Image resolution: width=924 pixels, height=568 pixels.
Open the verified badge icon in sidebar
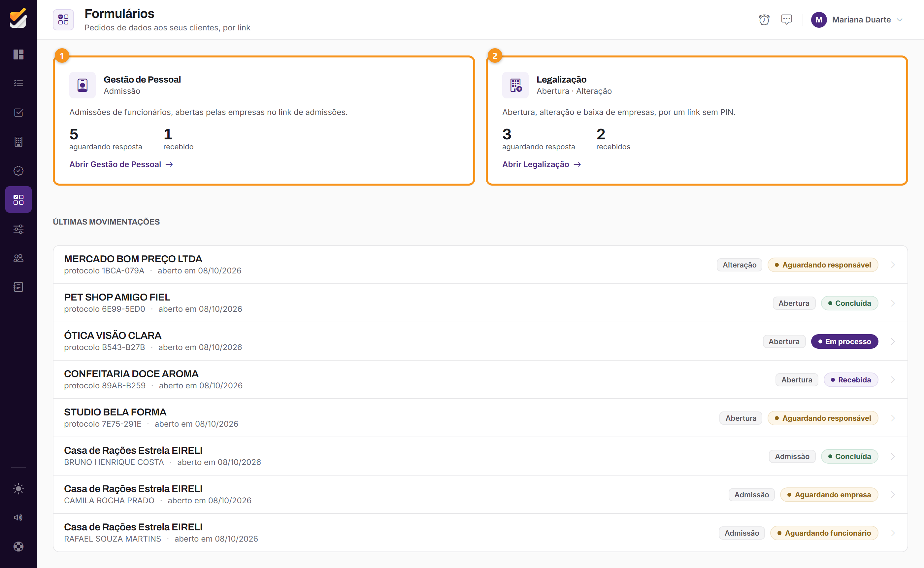18,170
